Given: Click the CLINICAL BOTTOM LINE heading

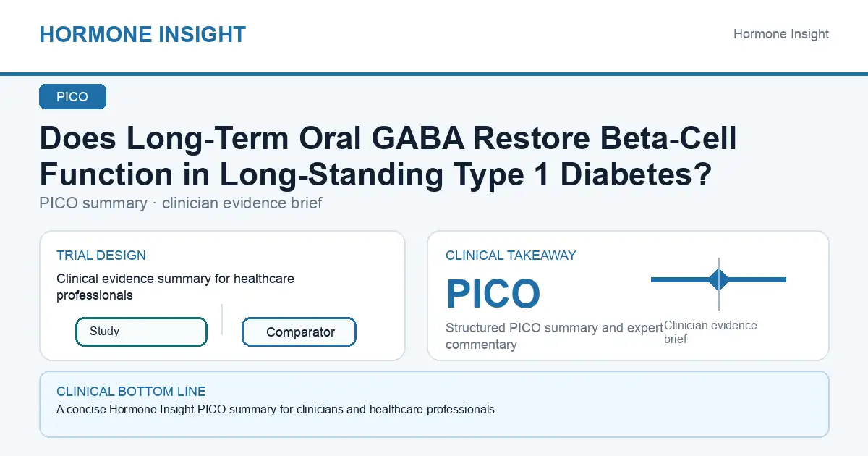Looking at the screenshot, I should 131,392.
